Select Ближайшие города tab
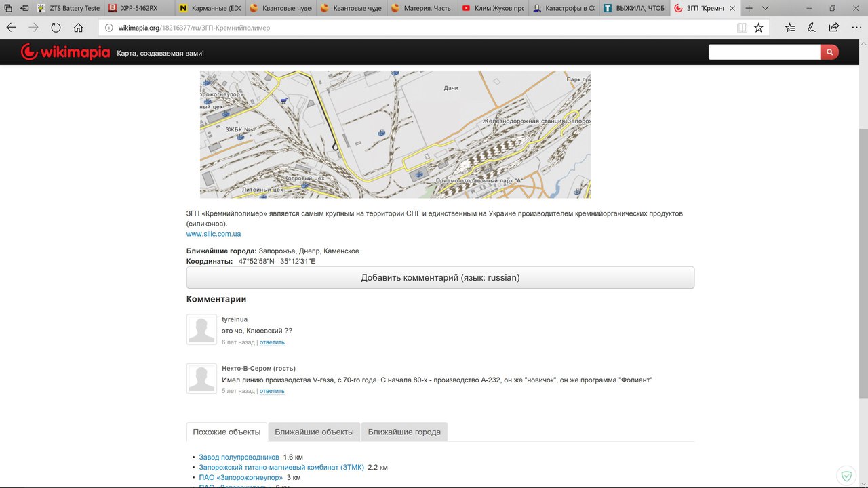 pos(404,432)
